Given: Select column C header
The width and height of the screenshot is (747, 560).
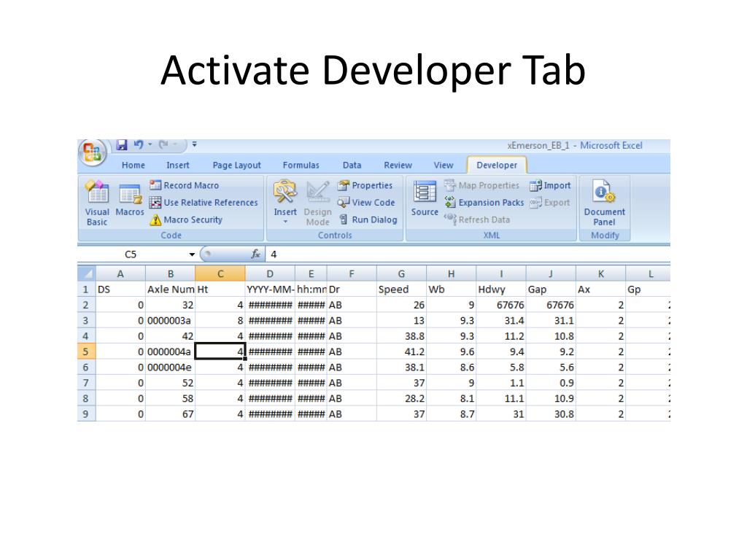Looking at the screenshot, I should pyautogui.click(x=220, y=274).
